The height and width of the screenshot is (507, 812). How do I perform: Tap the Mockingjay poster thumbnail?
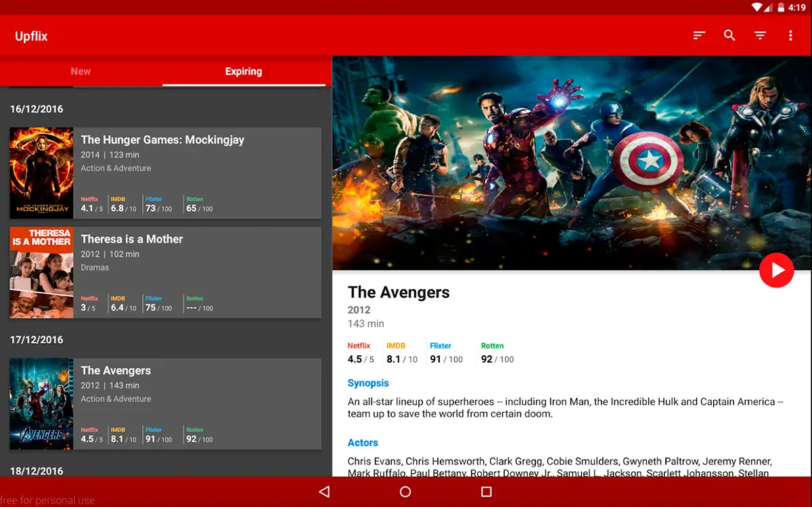point(41,173)
